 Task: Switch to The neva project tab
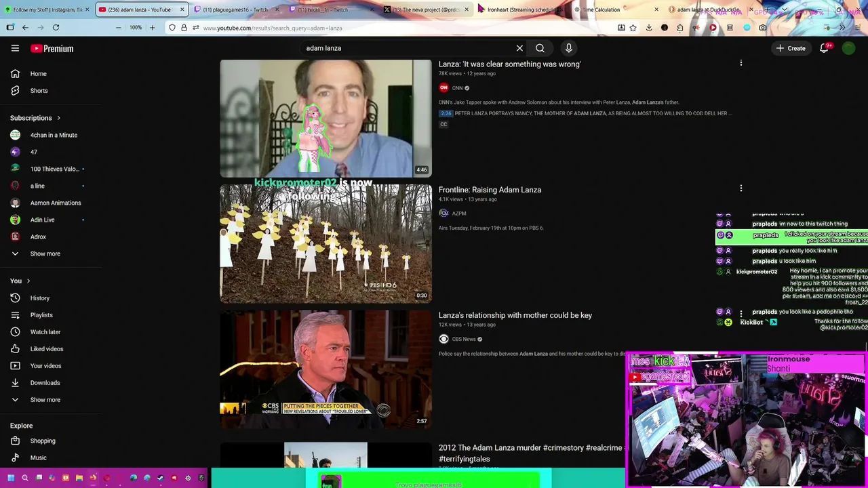[426, 9]
